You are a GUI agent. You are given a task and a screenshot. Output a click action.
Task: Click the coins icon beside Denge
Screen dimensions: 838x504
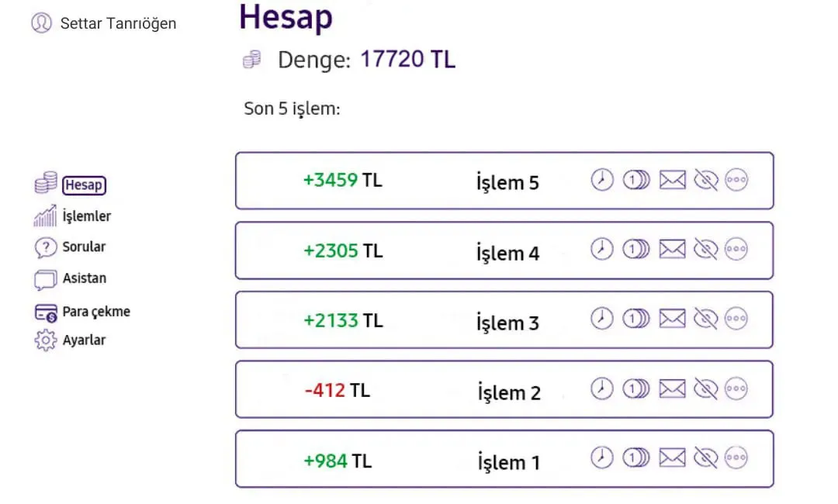pos(251,60)
